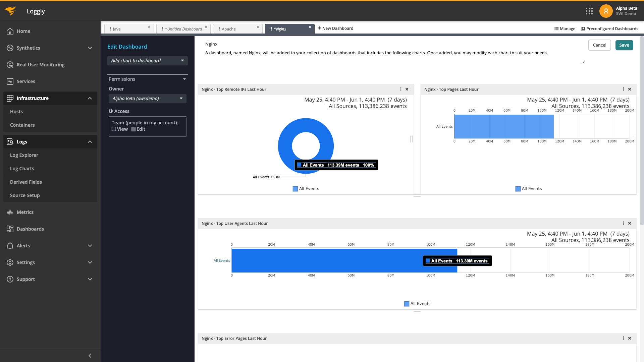Click the Alerts menu icon
The width and height of the screenshot is (644, 362).
click(x=10, y=245)
